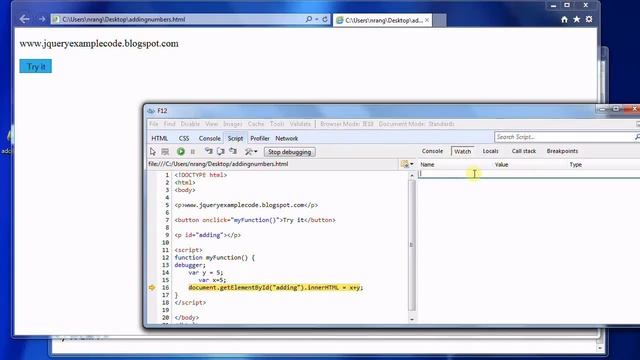
Task: Click line 7 button onclick code
Action: 255,220
